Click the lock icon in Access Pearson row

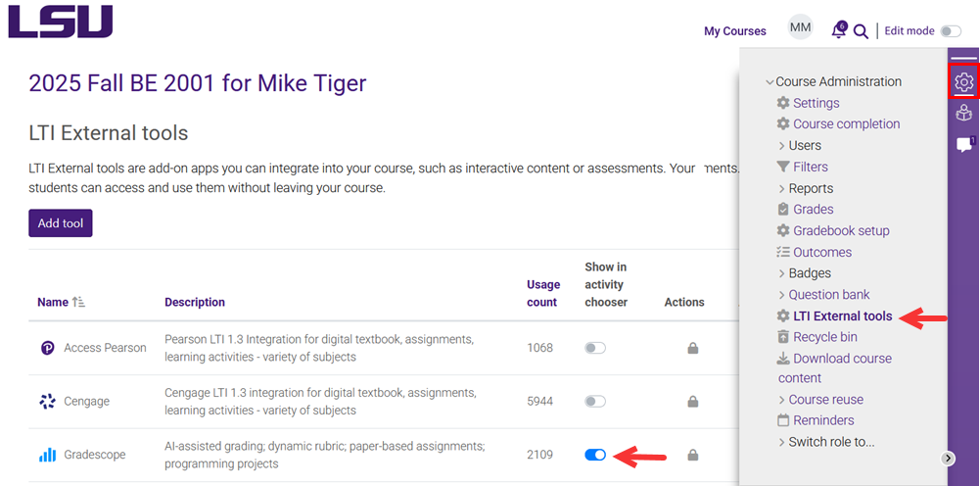[x=692, y=349]
